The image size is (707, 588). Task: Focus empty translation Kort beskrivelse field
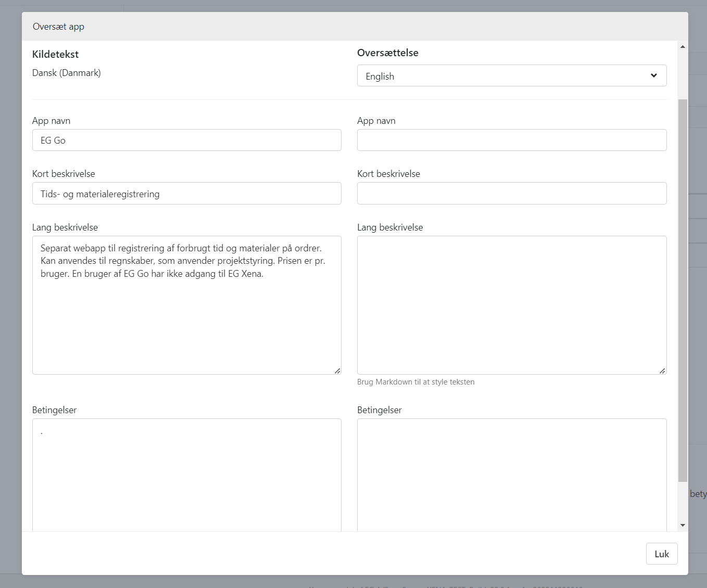click(511, 194)
